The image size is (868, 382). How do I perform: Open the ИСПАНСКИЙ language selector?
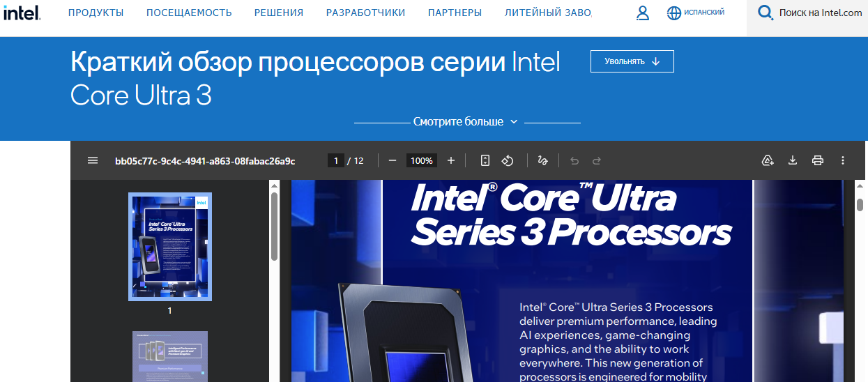point(696,13)
